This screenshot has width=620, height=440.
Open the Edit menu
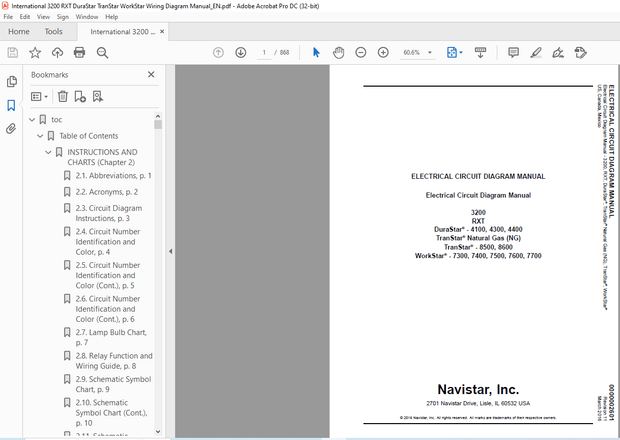point(25,17)
